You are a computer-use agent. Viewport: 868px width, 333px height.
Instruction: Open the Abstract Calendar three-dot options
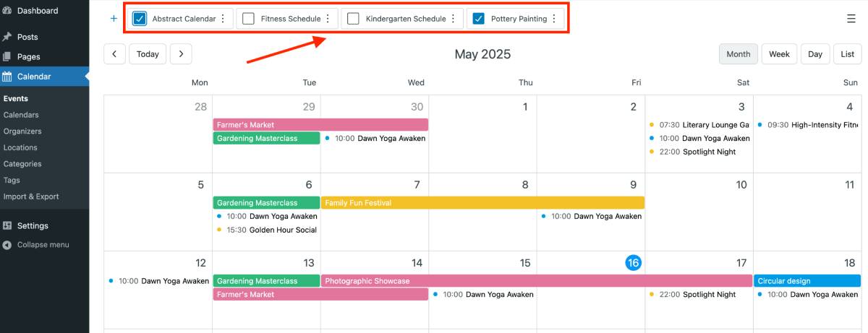(x=223, y=19)
